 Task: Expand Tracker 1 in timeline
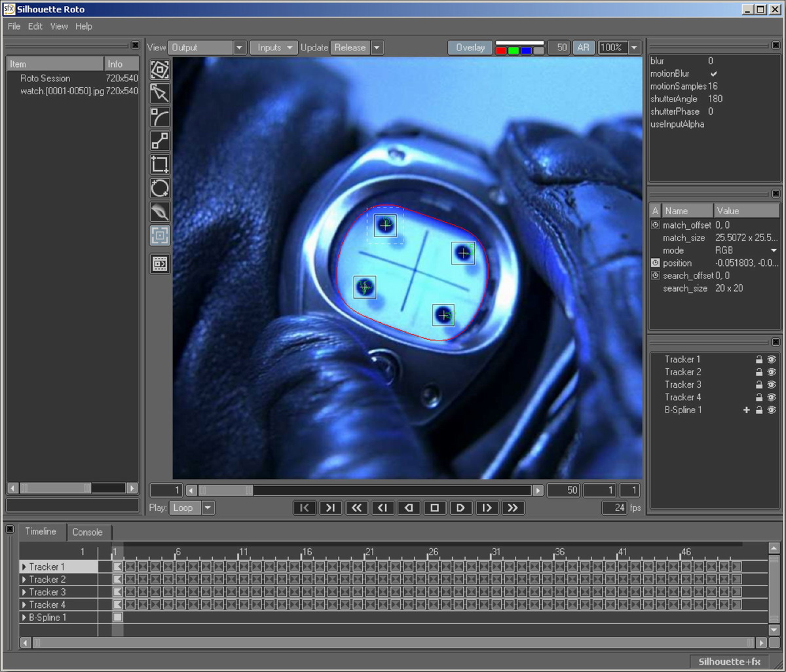point(24,567)
